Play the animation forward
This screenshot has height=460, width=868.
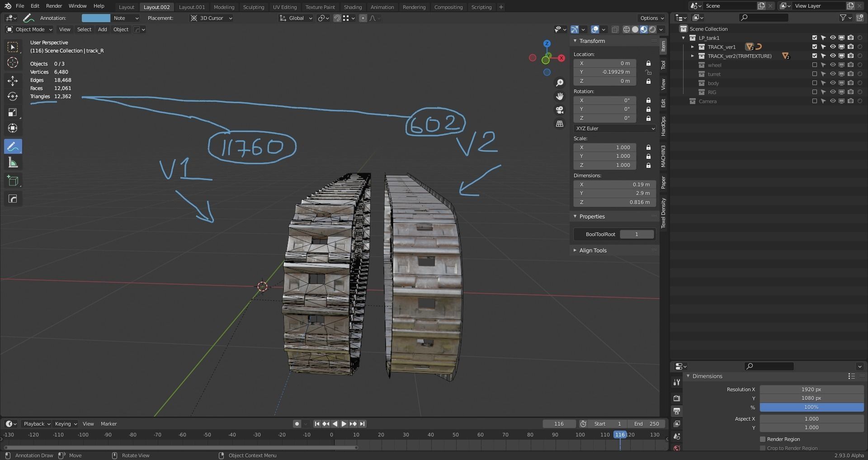pyautogui.click(x=344, y=424)
